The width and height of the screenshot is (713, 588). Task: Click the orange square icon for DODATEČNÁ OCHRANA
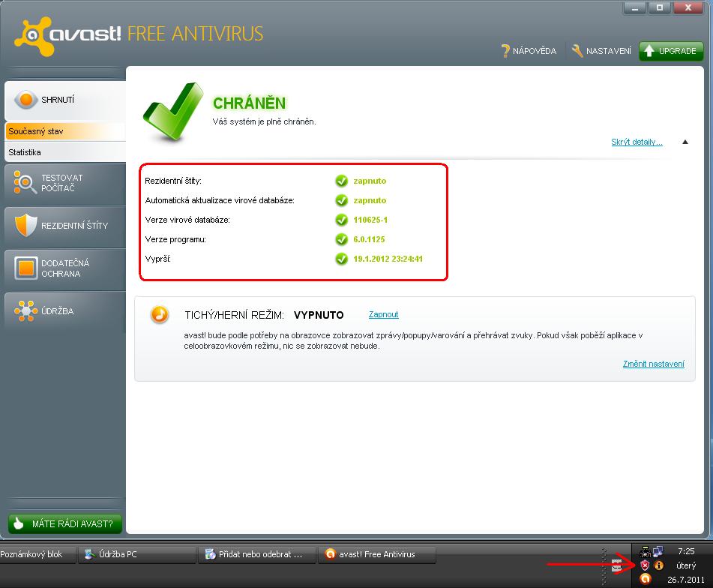(x=26, y=268)
